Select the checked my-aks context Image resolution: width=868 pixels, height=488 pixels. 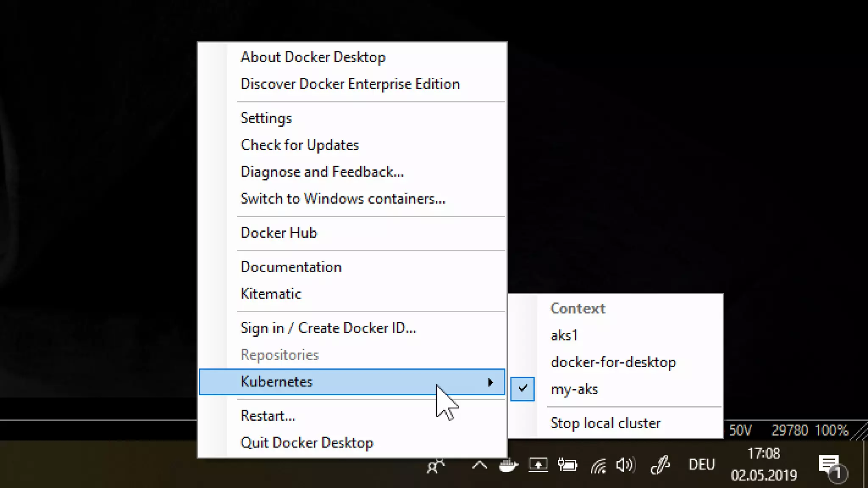pyautogui.click(x=574, y=389)
